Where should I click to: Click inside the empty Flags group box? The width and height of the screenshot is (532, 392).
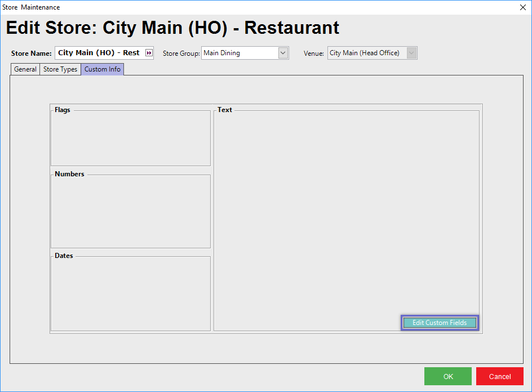pyautogui.click(x=130, y=139)
